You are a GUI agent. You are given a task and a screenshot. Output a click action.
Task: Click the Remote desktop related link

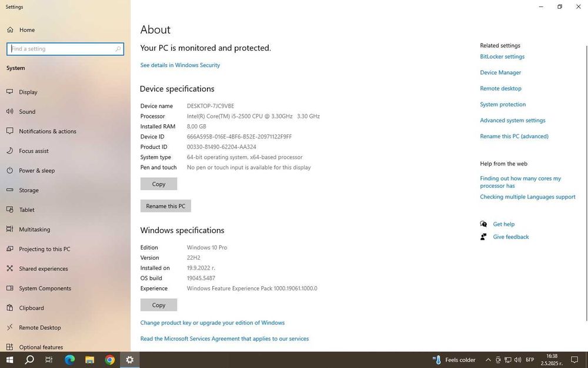500,89
